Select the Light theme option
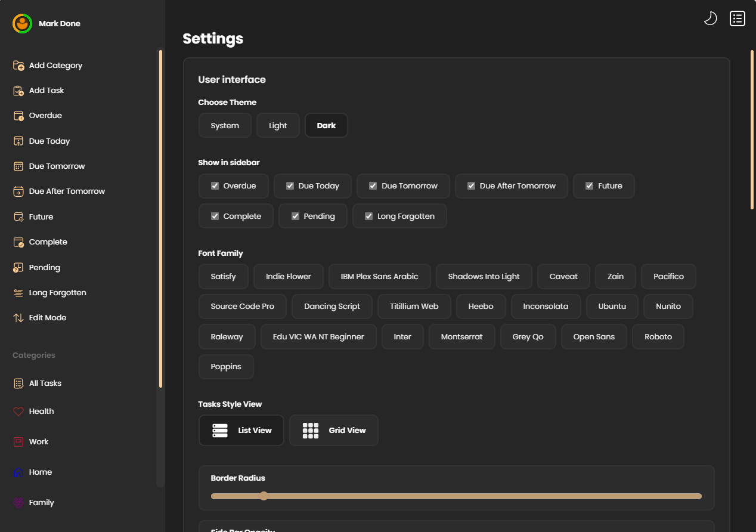The width and height of the screenshot is (756, 532). [278, 126]
